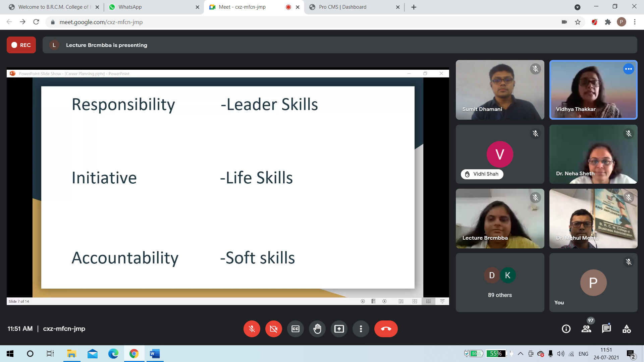
Task: Bookmark this page with star icon
Action: pyautogui.click(x=578, y=22)
